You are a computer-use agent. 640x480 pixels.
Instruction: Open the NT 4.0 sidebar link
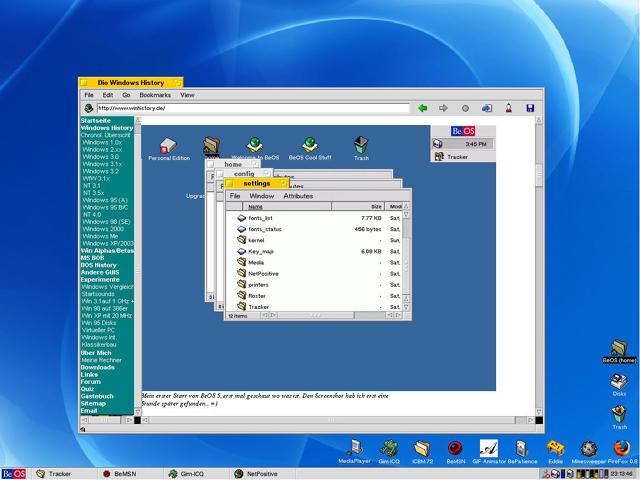tap(92, 214)
